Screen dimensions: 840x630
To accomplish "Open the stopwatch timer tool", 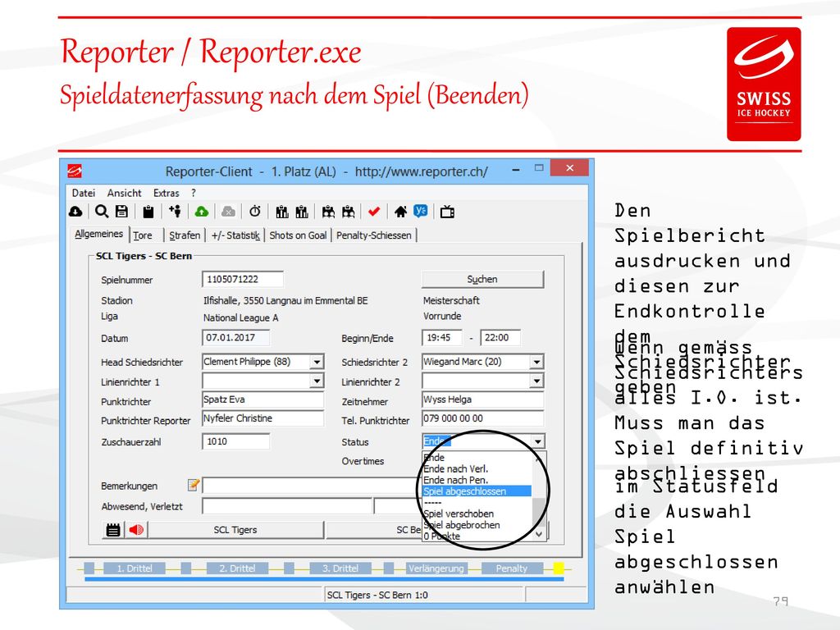I will click(x=255, y=212).
